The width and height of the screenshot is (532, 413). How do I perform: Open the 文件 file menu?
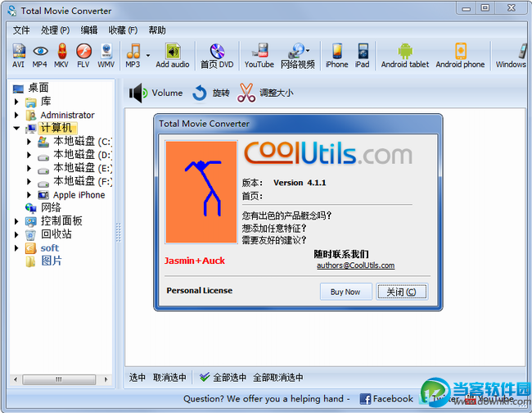(x=21, y=30)
